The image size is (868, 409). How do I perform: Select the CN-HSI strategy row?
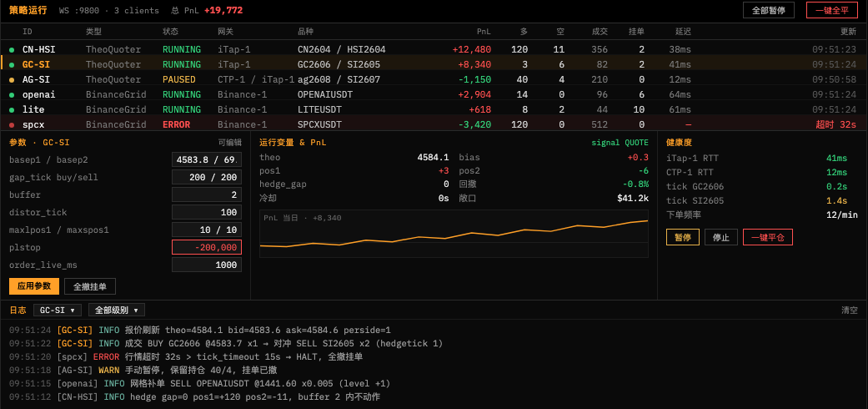point(434,49)
